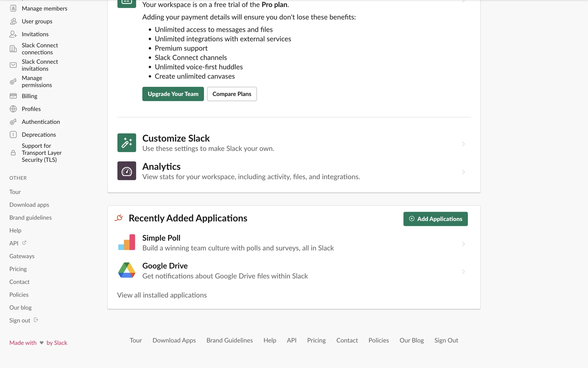Click the User groups icon in sidebar
The width and height of the screenshot is (588, 368).
coord(13,21)
